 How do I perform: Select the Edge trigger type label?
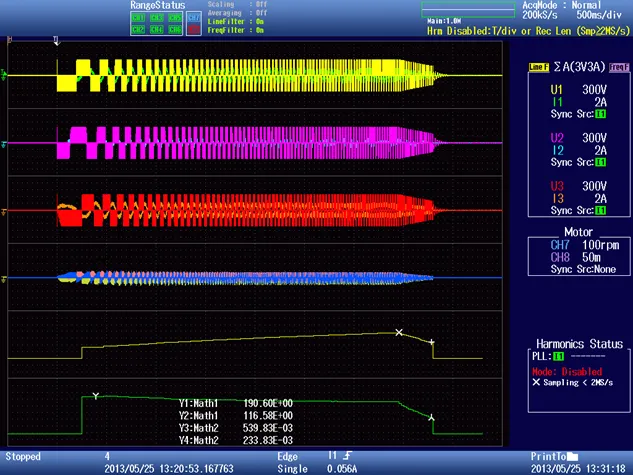[287, 456]
